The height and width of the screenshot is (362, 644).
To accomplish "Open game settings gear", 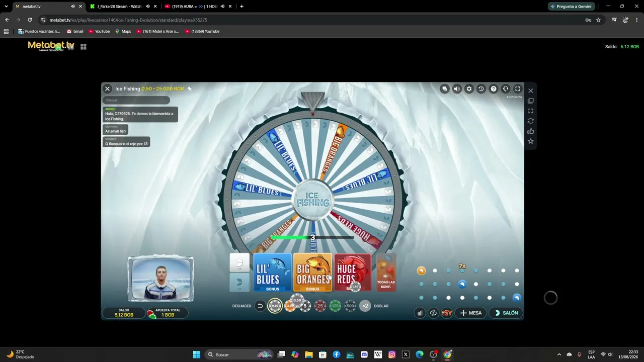I will 469,89.
